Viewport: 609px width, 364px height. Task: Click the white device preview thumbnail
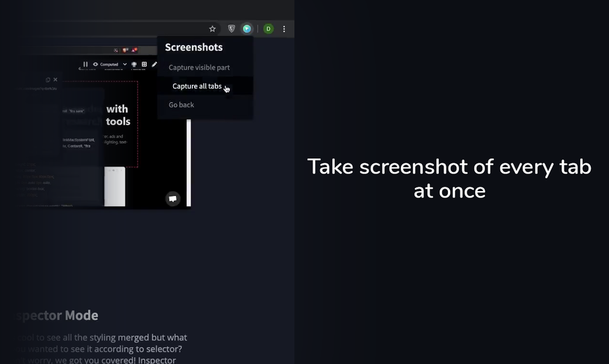(114, 187)
